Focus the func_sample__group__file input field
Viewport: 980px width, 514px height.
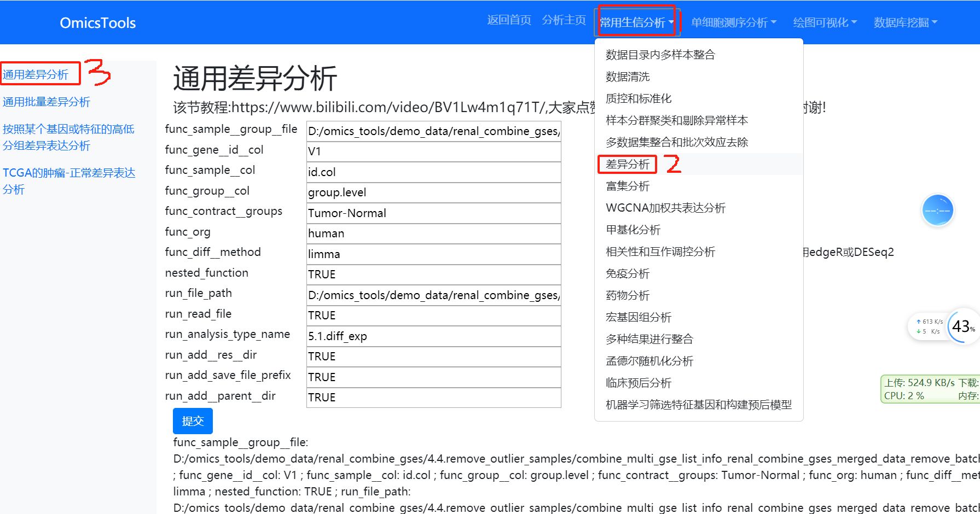434,131
